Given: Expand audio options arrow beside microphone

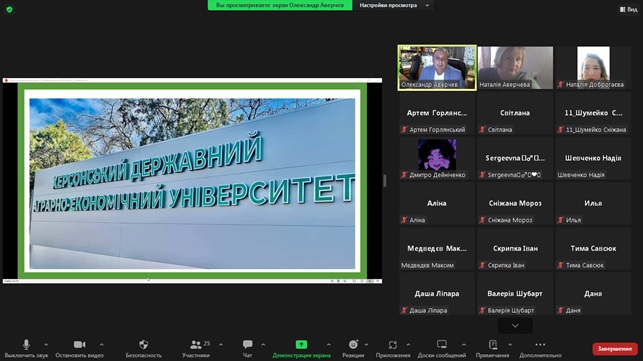Looking at the screenshot, I should tap(46, 345).
